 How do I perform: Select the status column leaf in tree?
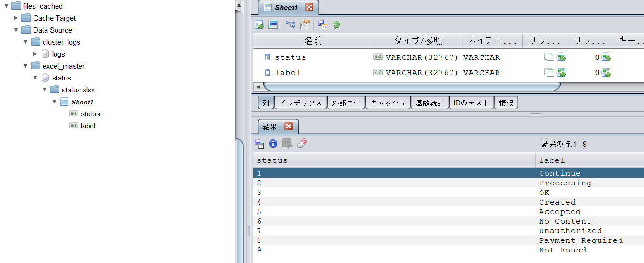(90, 114)
